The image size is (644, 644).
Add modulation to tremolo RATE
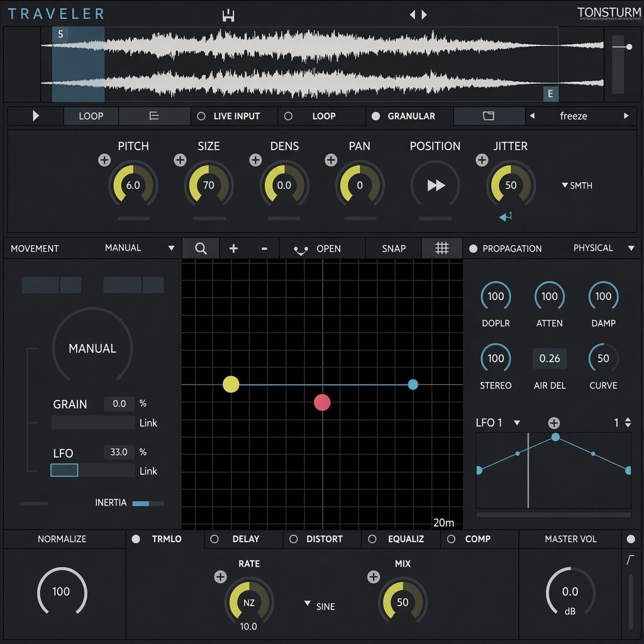coord(221,577)
